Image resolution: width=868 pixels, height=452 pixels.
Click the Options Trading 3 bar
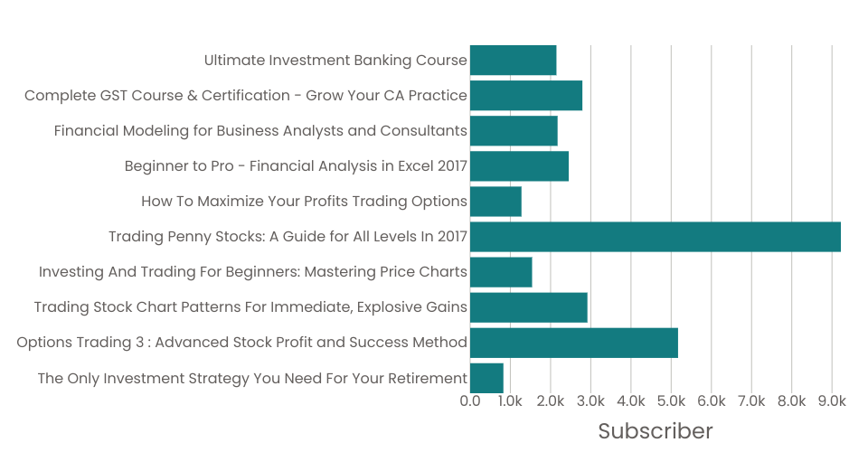click(x=573, y=343)
